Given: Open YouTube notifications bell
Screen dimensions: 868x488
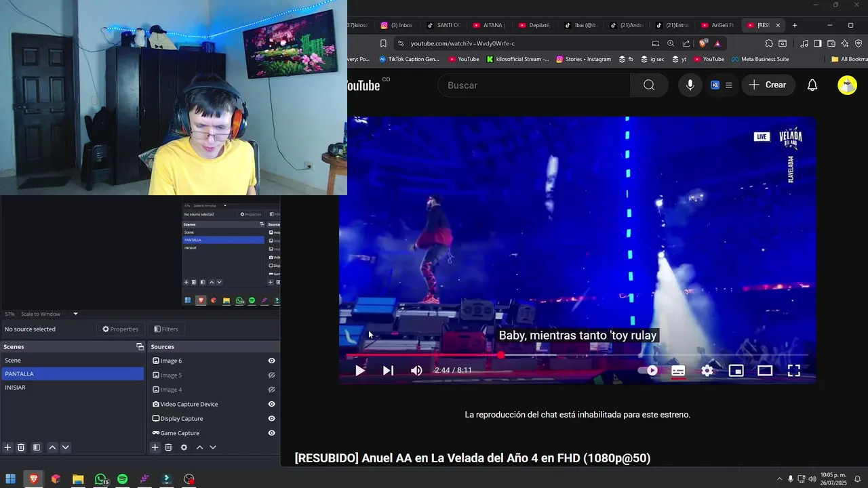Looking at the screenshot, I should [812, 85].
